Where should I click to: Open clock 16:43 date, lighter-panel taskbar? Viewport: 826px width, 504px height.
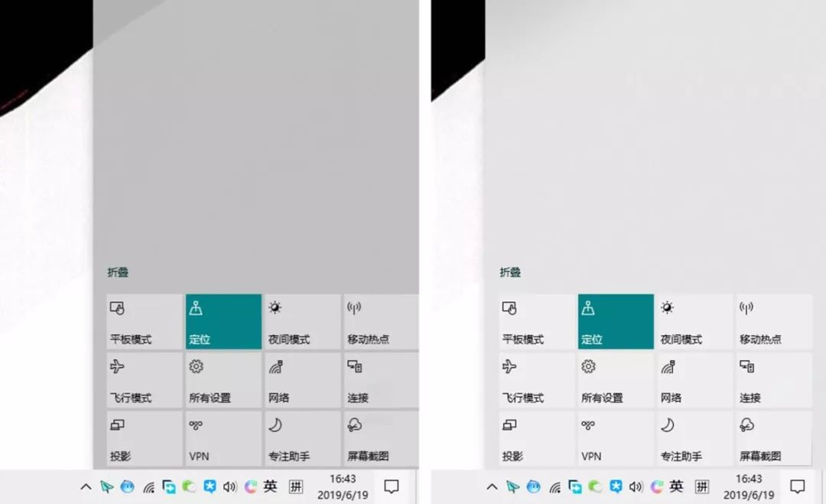coord(749,486)
